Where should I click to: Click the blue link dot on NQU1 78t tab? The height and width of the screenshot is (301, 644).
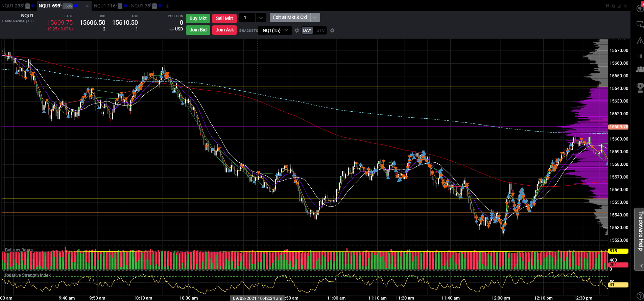pos(160,6)
